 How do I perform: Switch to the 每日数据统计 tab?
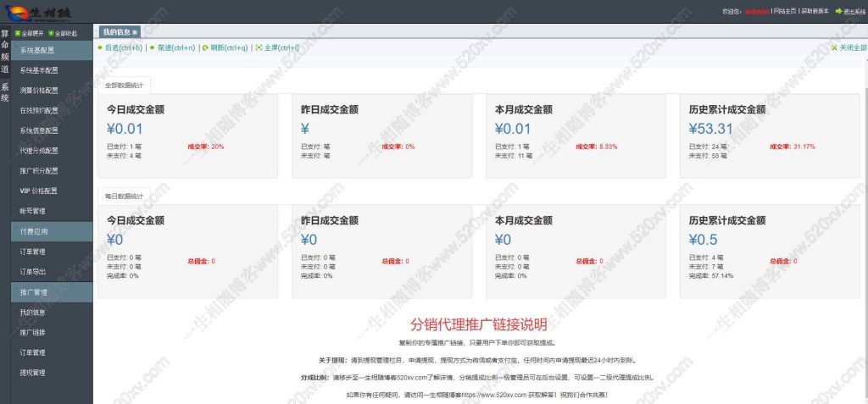pos(124,196)
